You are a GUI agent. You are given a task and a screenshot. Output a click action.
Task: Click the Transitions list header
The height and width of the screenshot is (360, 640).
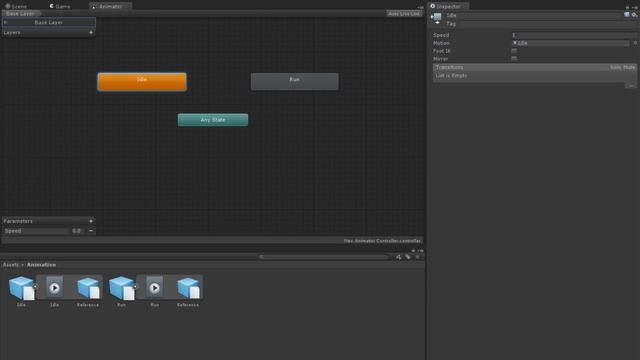point(535,67)
